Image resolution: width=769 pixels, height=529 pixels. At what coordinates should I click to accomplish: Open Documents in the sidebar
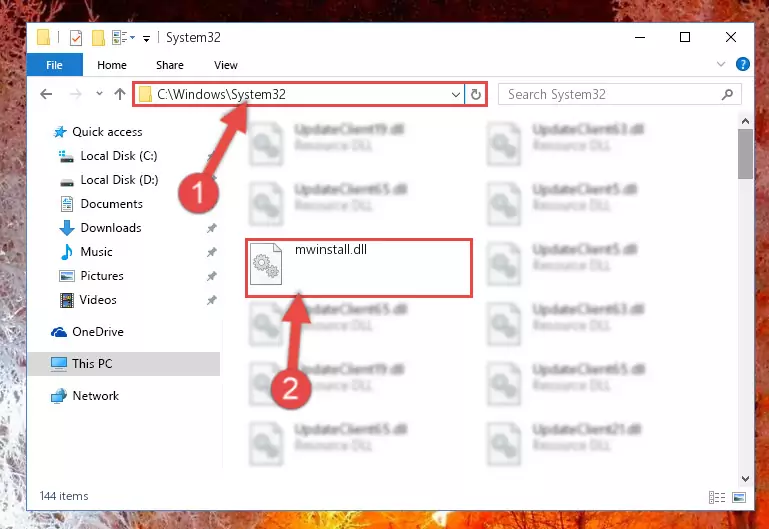click(x=111, y=204)
